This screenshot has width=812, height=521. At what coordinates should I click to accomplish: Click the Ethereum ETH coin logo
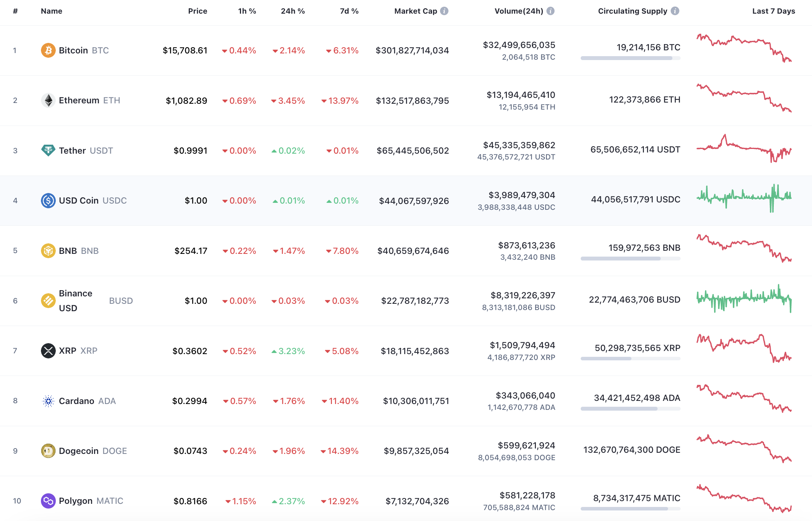coord(48,100)
